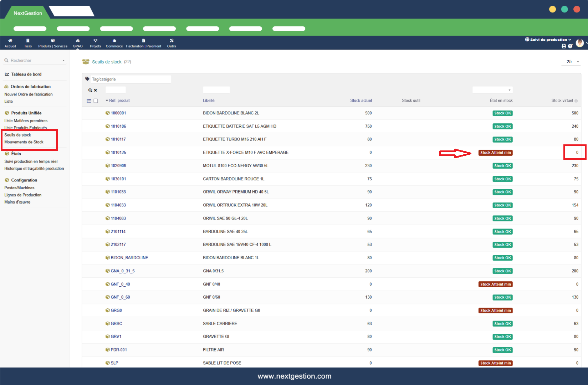This screenshot has height=385, width=588.
Task: Click the user avatar icon
Action: 580,43
